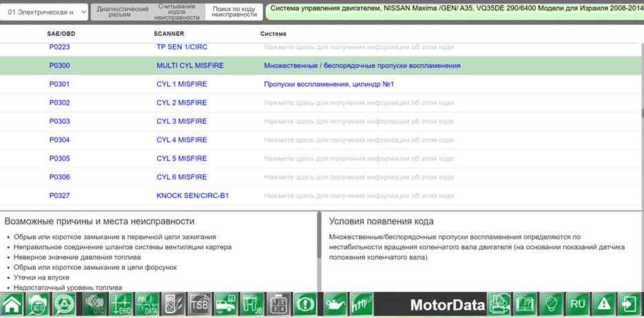
Task: Click the P0302 code link
Action: (x=59, y=103)
